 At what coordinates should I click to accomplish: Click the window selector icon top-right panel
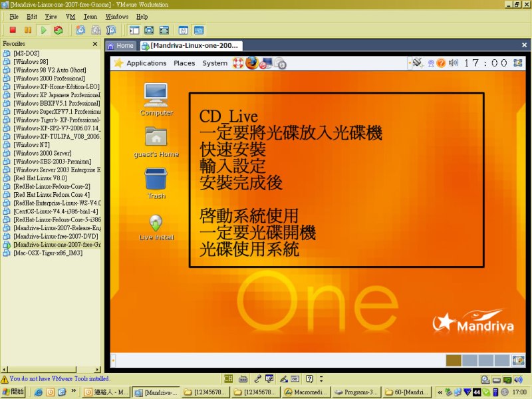pyautogui.click(x=518, y=63)
